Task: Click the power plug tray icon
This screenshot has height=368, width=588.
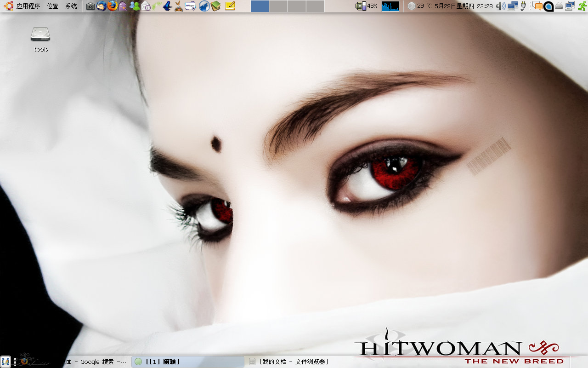Action: [523, 6]
